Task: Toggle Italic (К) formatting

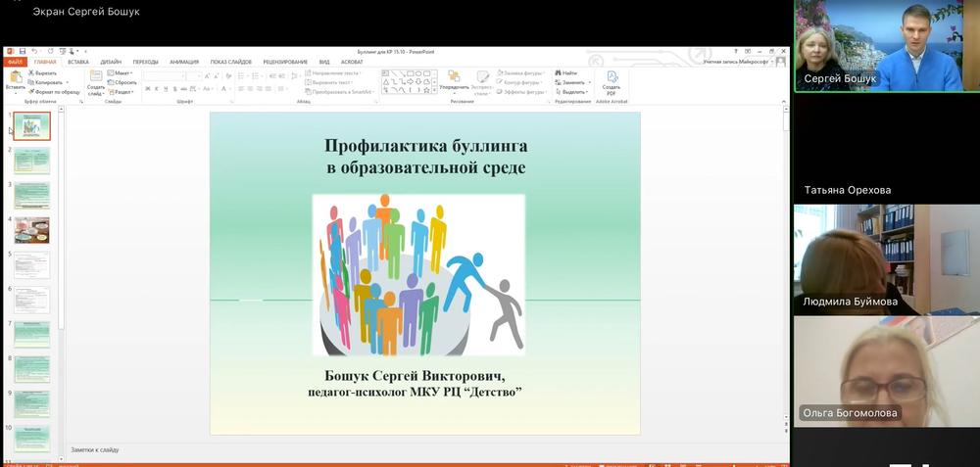Action: (156, 89)
